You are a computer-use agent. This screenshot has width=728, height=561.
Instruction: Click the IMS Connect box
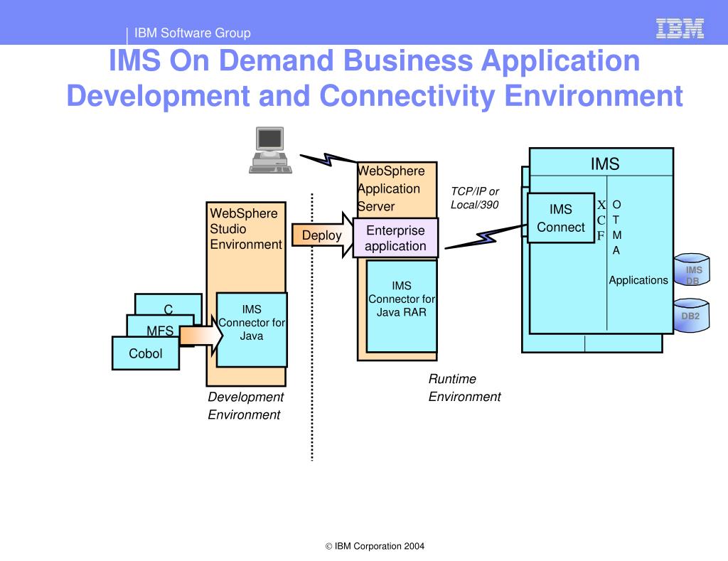(561, 218)
